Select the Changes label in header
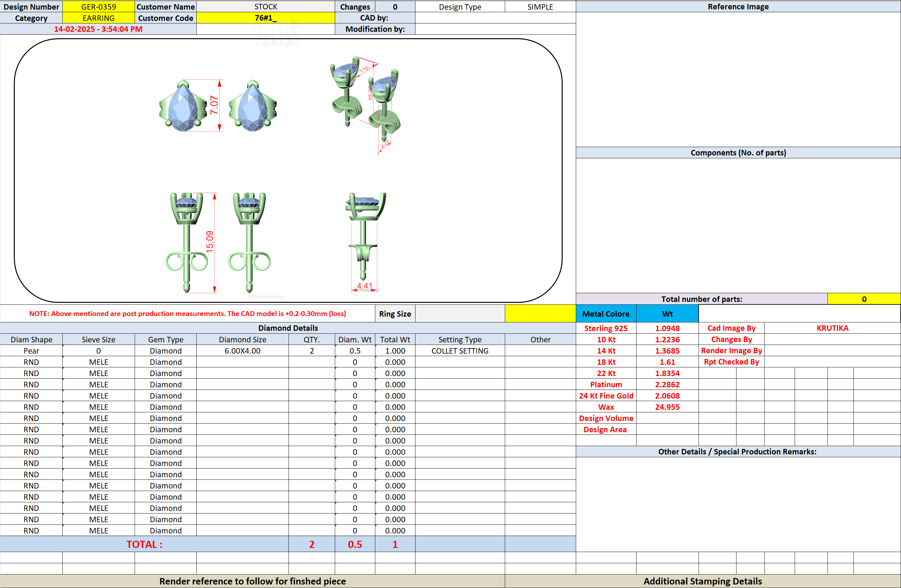The width and height of the screenshot is (901, 588). (355, 6)
